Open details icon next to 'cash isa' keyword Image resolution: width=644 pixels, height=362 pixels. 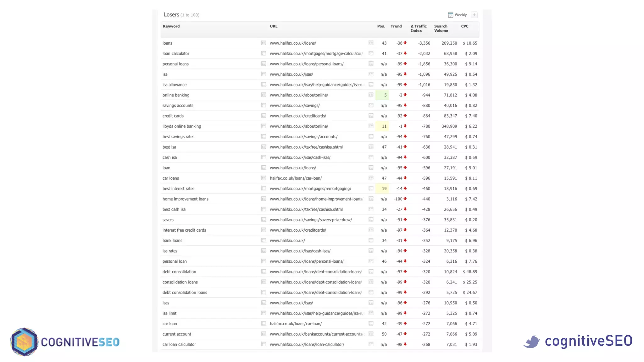(264, 157)
